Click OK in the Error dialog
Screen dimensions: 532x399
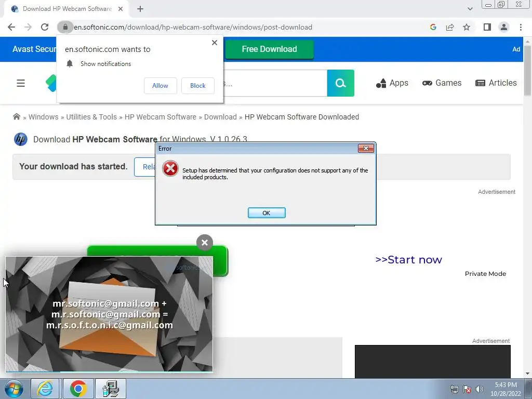click(267, 212)
